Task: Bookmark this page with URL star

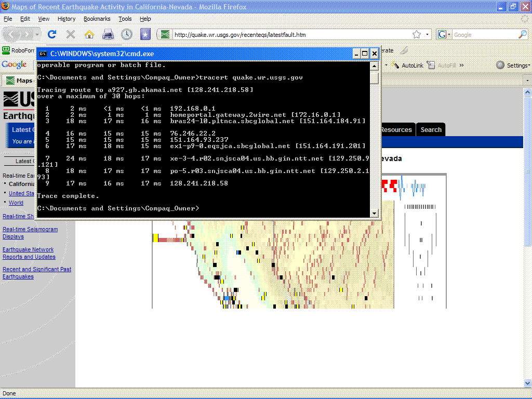Action: tap(417, 35)
